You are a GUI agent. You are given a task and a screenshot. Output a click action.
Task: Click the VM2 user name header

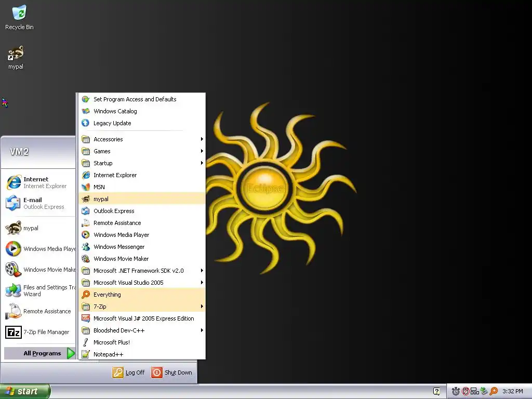pos(19,152)
